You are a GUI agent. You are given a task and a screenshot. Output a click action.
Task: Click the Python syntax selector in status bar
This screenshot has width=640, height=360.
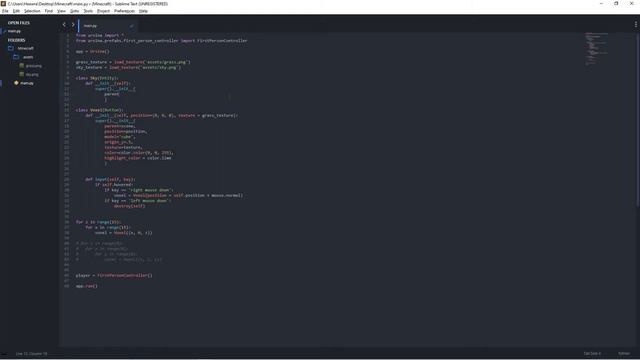[624, 353]
